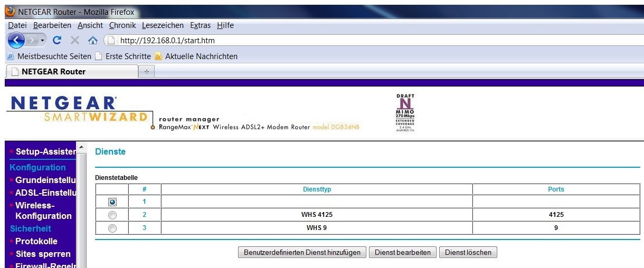
Task: Reload the page with the refresh icon
Action: click(x=58, y=40)
